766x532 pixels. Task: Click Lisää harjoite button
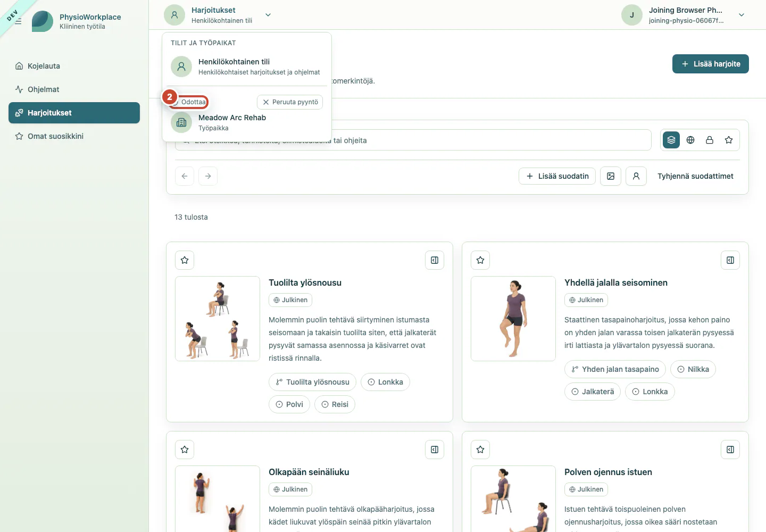click(x=711, y=64)
